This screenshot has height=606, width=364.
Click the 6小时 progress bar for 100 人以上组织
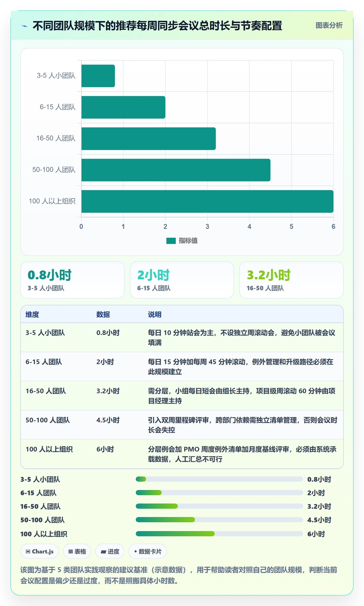(x=219, y=534)
